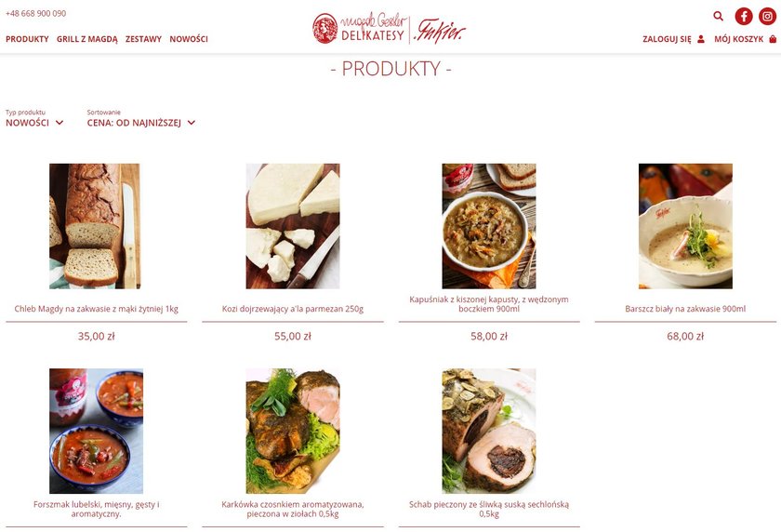Open the Instagram profile icon
This screenshot has width=781, height=532.
tap(767, 16)
